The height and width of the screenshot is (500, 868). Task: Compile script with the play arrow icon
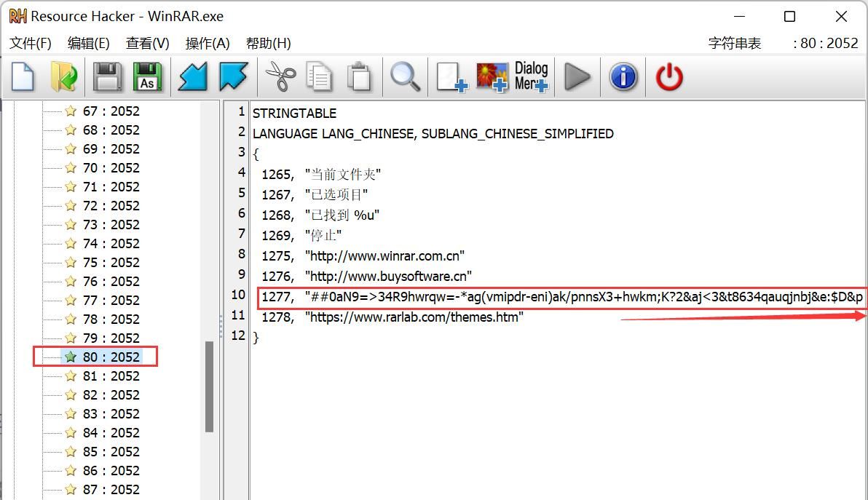(x=577, y=76)
